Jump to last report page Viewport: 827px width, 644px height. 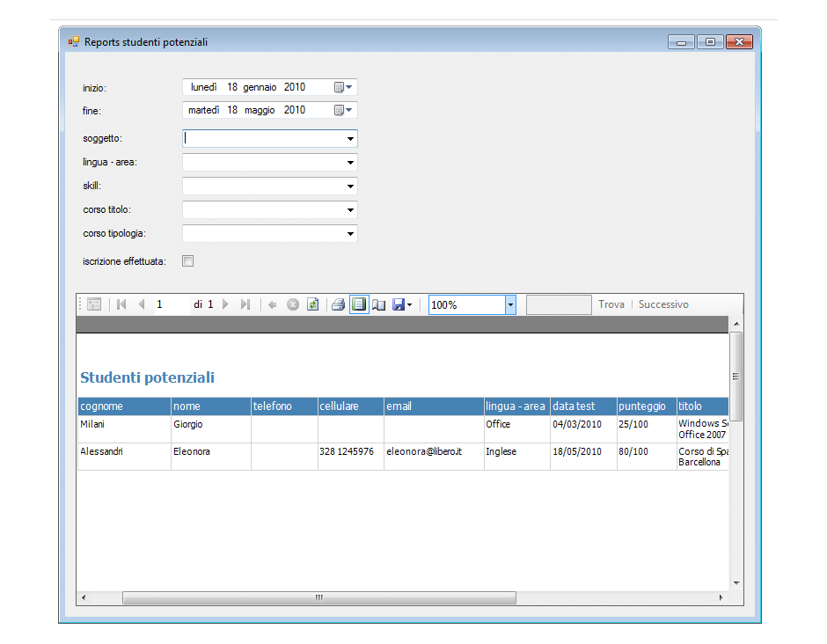click(245, 304)
